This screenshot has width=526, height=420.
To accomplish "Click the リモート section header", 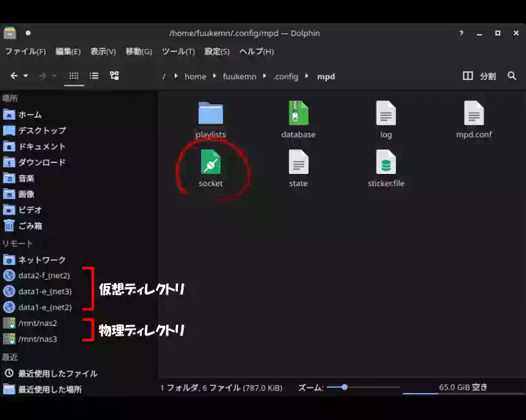I will (x=17, y=243).
